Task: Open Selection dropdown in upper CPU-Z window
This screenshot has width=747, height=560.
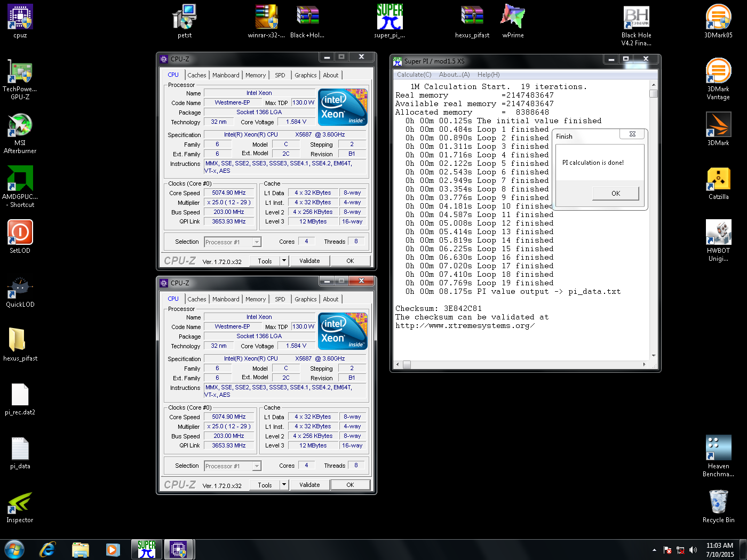Action: 233,242
